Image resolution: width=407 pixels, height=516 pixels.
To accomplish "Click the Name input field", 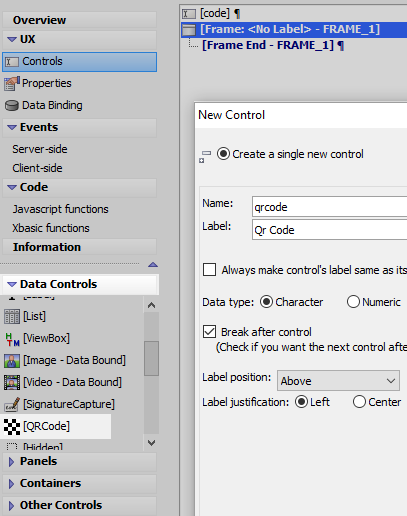I will 329,207.
